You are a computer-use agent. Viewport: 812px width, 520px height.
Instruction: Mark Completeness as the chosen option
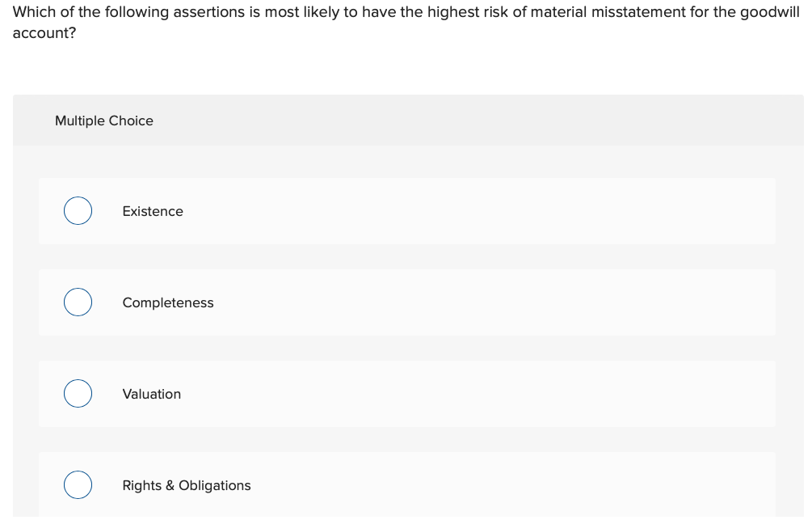pos(78,302)
